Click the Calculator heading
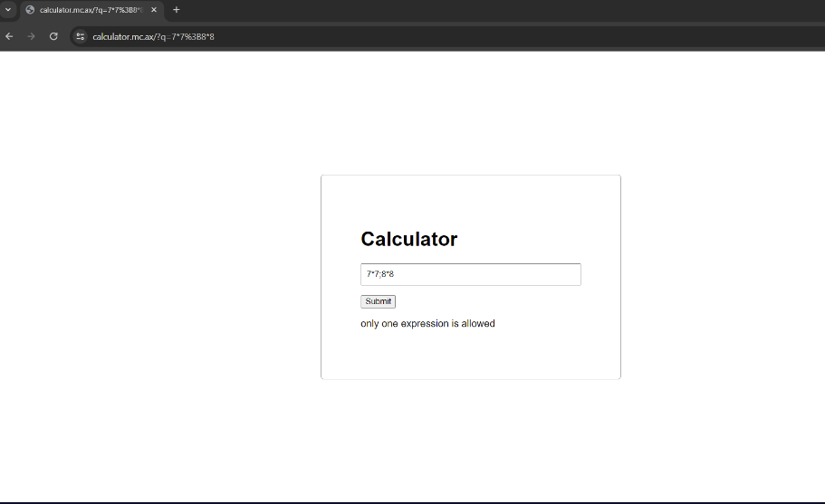Image resolution: width=825 pixels, height=504 pixels. point(408,239)
